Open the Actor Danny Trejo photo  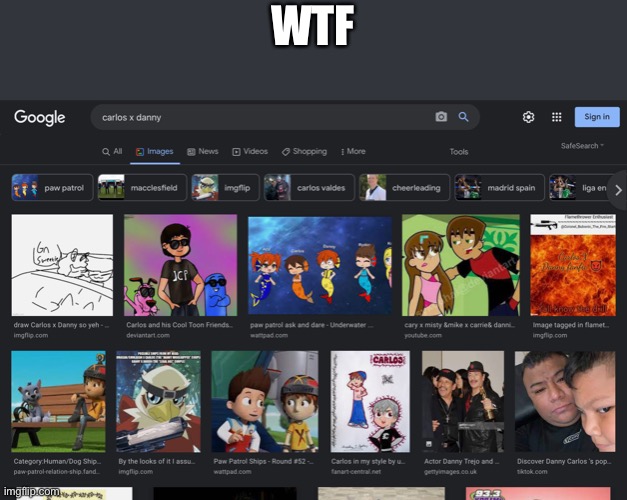[463, 402]
